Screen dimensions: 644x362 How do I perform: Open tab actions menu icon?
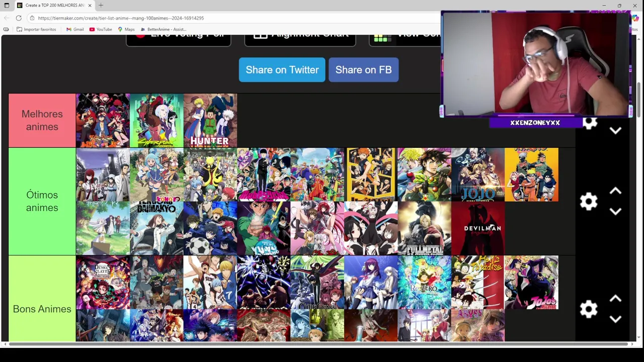click(x=7, y=5)
